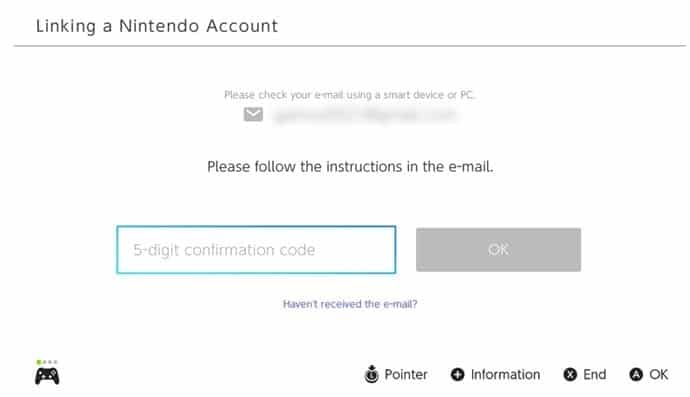Click the game controller icon
The width and height of the screenshot is (690, 397).
pyautogui.click(x=47, y=376)
